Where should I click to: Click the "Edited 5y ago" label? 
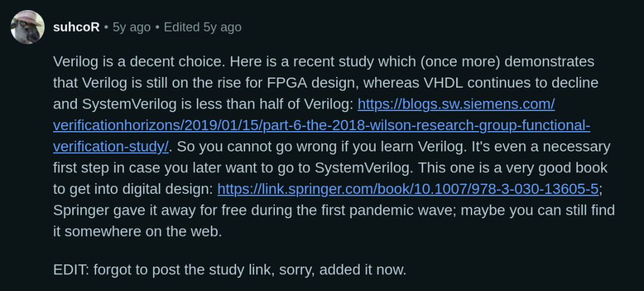[203, 27]
